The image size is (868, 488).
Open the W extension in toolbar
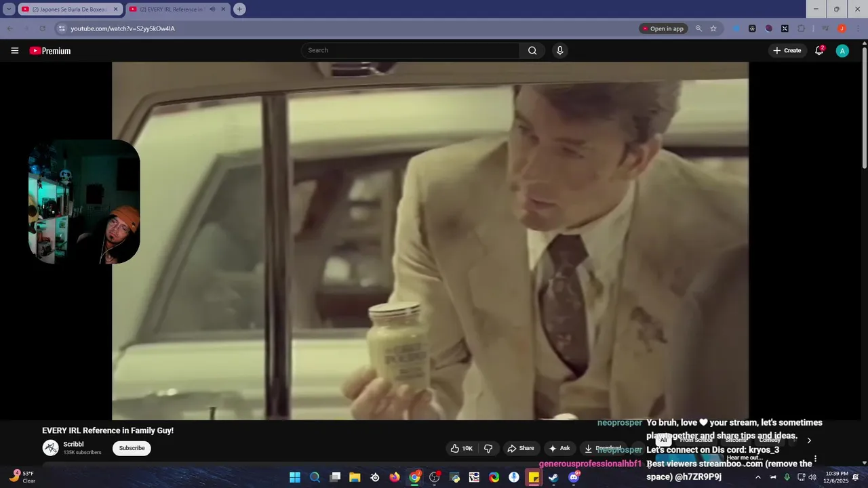pyautogui.click(x=752, y=28)
